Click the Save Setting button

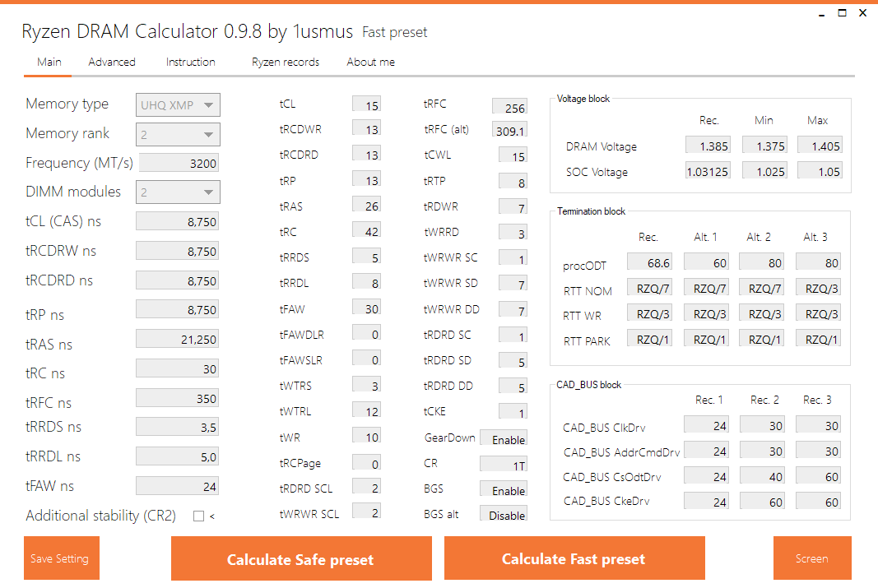point(61,559)
